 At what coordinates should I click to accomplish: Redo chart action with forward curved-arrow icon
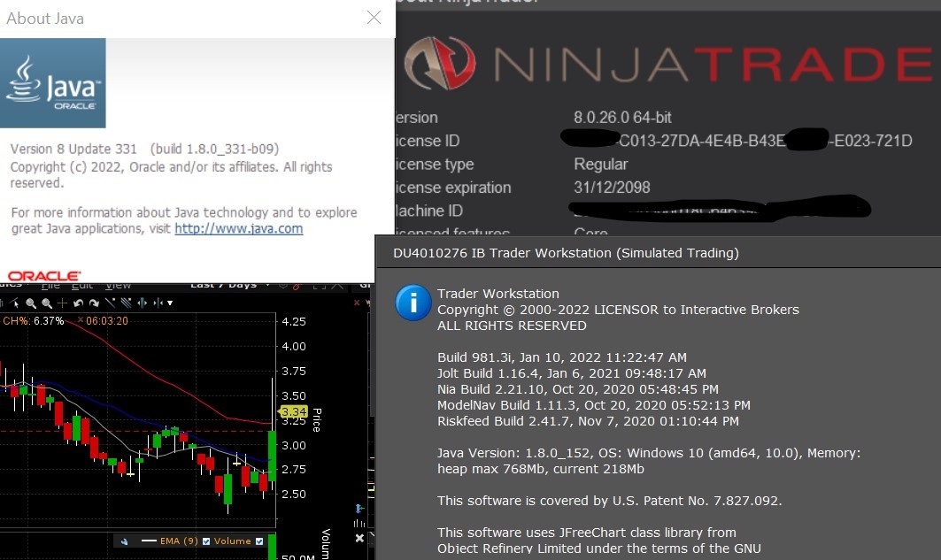[94, 303]
